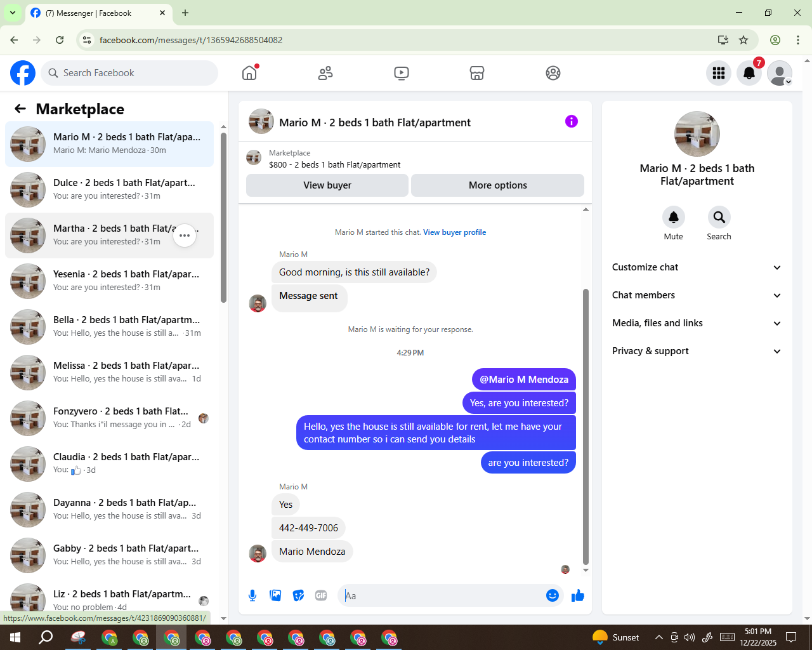812x650 pixels.
Task: Click the Facebook logo
Action: pos(23,73)
